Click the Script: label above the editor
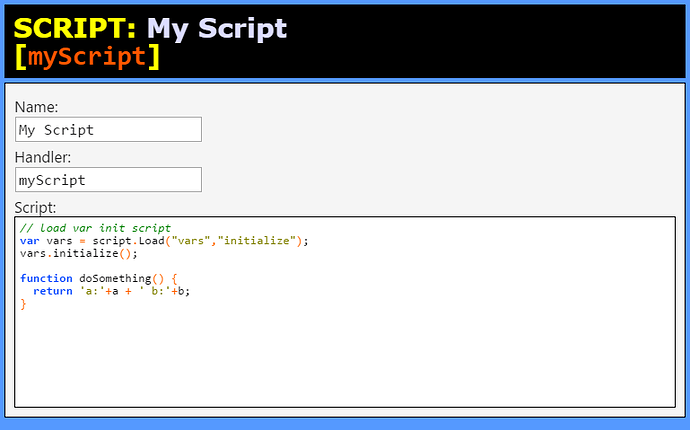This screenshot has width=690, height=430. [35, 207]
